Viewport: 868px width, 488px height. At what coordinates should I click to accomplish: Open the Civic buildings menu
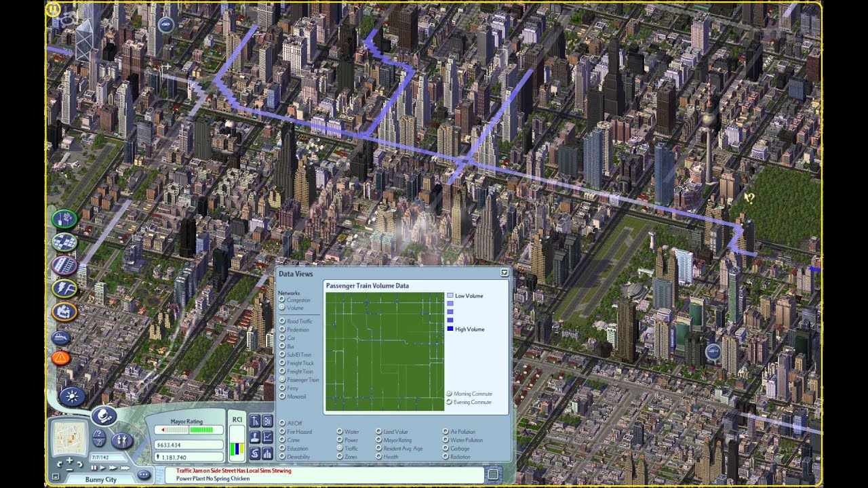[64, 312]
